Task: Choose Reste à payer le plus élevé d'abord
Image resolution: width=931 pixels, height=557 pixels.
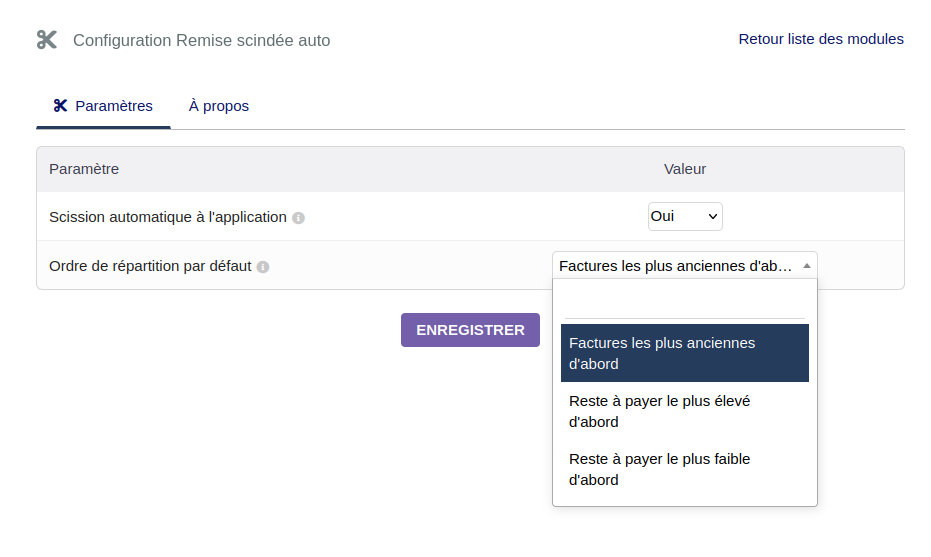Action: tap(685, 412)
